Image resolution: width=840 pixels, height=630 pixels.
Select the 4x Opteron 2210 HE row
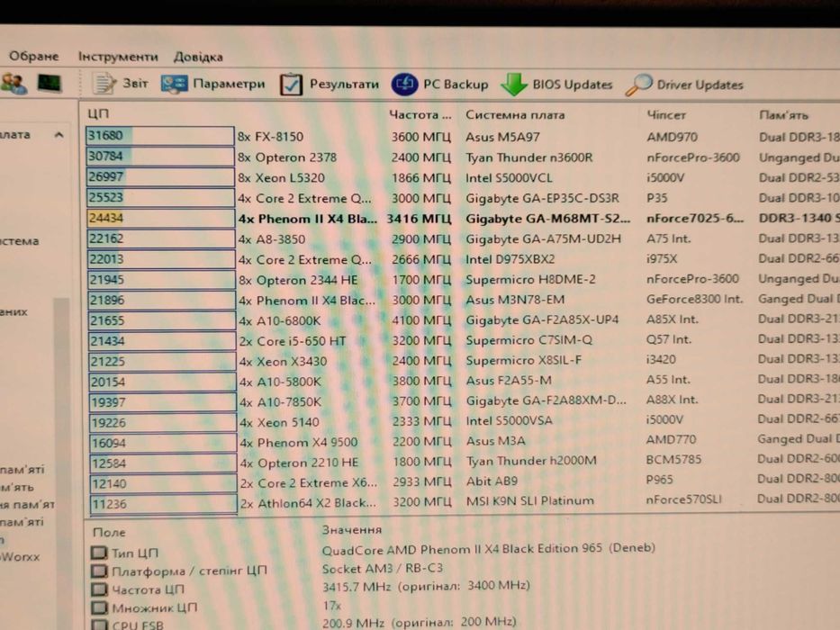coord(463,463)
